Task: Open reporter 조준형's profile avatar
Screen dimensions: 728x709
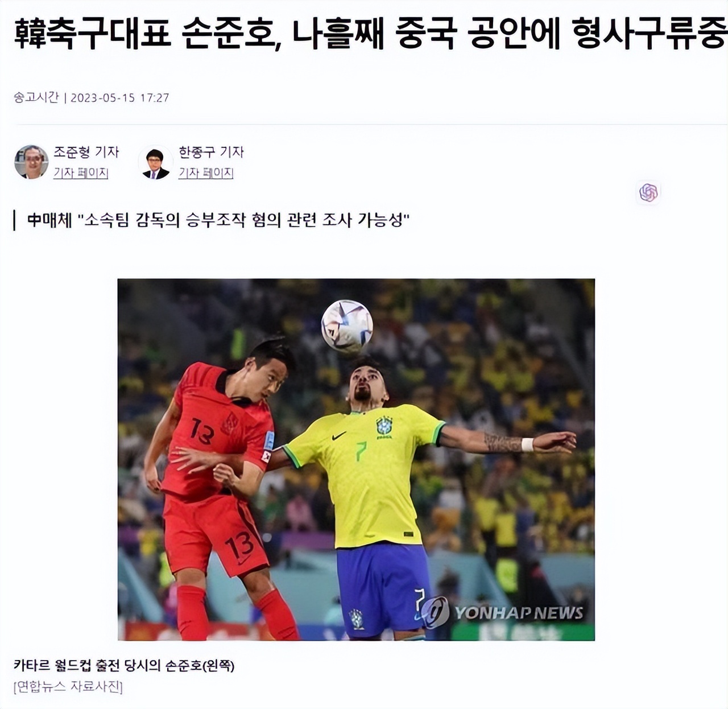Action: point(31,162)
